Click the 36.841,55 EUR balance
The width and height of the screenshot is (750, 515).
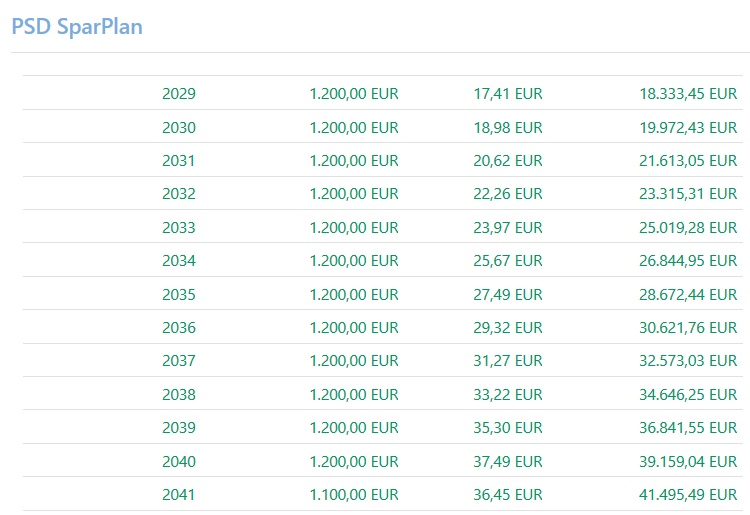[x=688, y=428]
